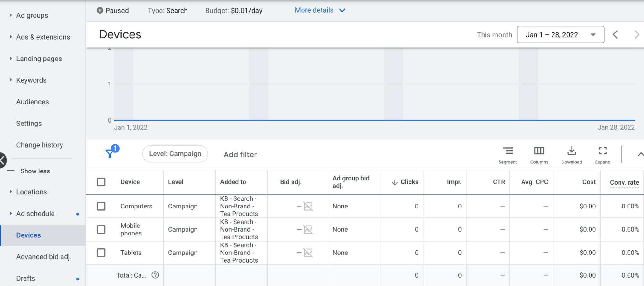
Task: Click Added to column header
Action: pos(233,182)
